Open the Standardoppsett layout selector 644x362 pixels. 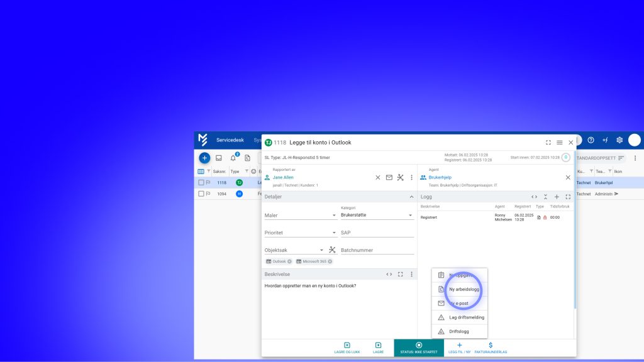(x=600, y=158)
